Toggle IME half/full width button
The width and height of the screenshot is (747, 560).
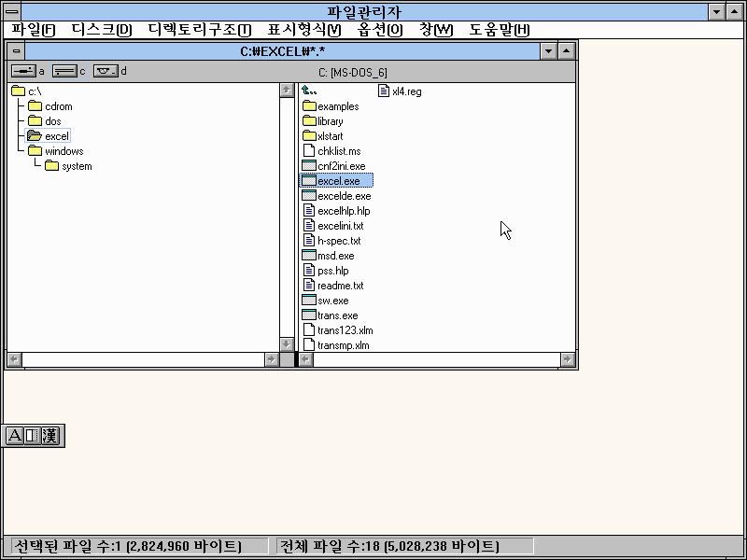click(32, 435)
